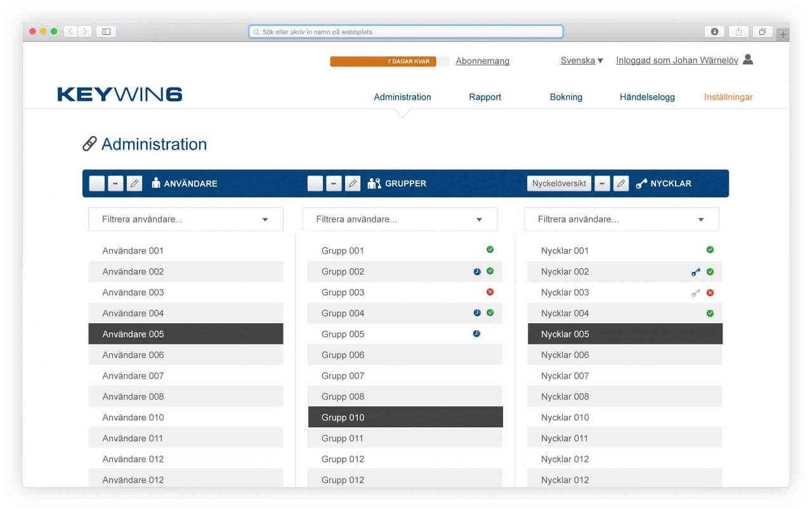Click the green check on Grupp 001
Screen dimensions: 812x509
490,250
